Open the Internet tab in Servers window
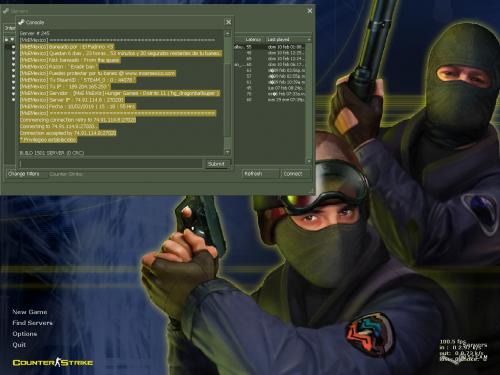The height and width of the screenshot is (375, 500). point(10,28)
